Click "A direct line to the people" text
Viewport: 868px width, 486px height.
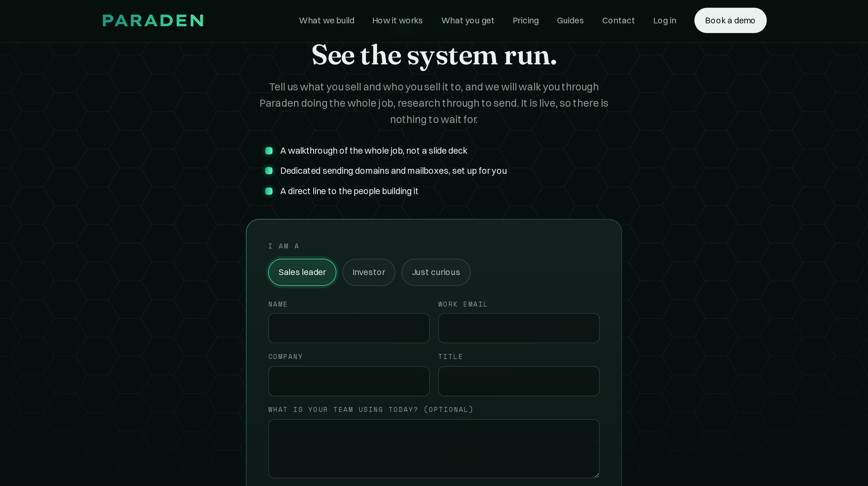(x=349, y=191)
